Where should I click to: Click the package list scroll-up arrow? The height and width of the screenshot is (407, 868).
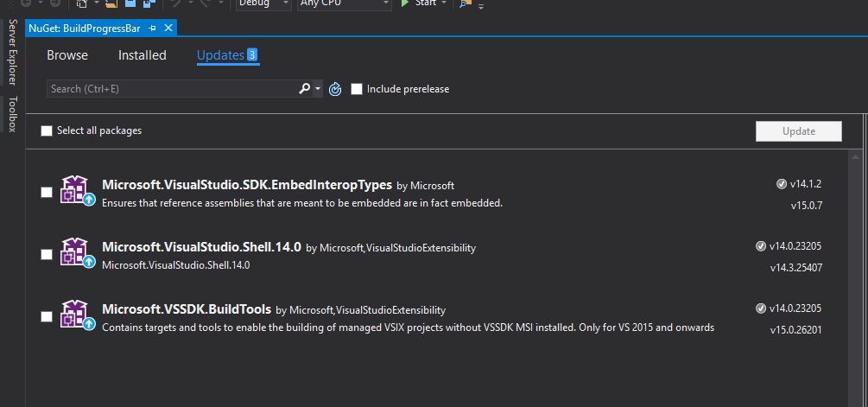tap(854, 158)
